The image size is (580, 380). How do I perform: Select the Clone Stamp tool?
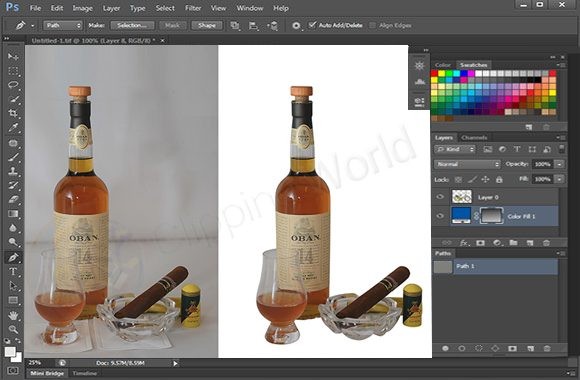pos(13,171)
